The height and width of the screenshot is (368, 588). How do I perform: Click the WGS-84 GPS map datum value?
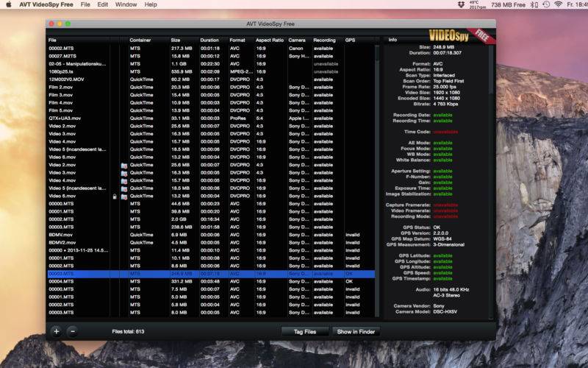442,238
